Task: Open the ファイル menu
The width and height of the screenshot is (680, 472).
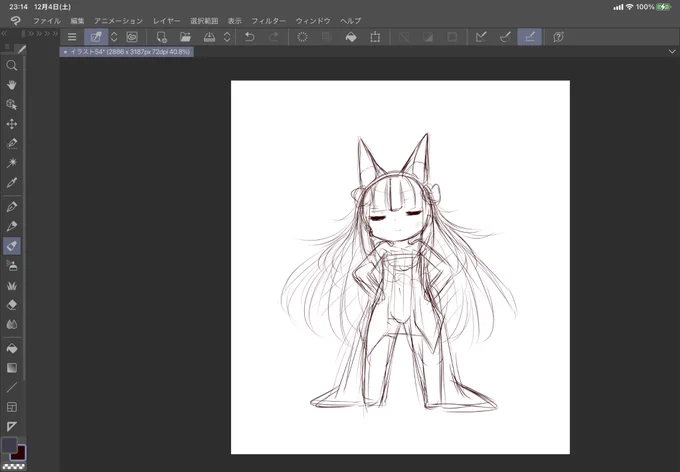Action: 47,20
